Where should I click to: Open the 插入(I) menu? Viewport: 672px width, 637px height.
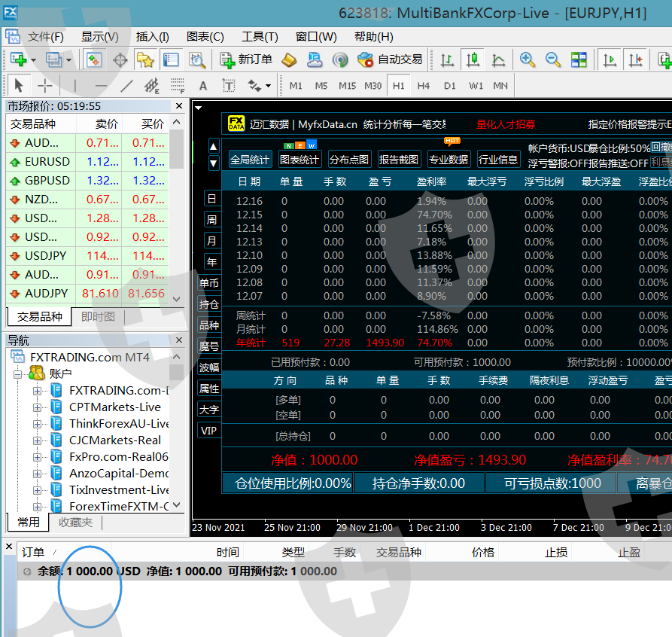152,37
